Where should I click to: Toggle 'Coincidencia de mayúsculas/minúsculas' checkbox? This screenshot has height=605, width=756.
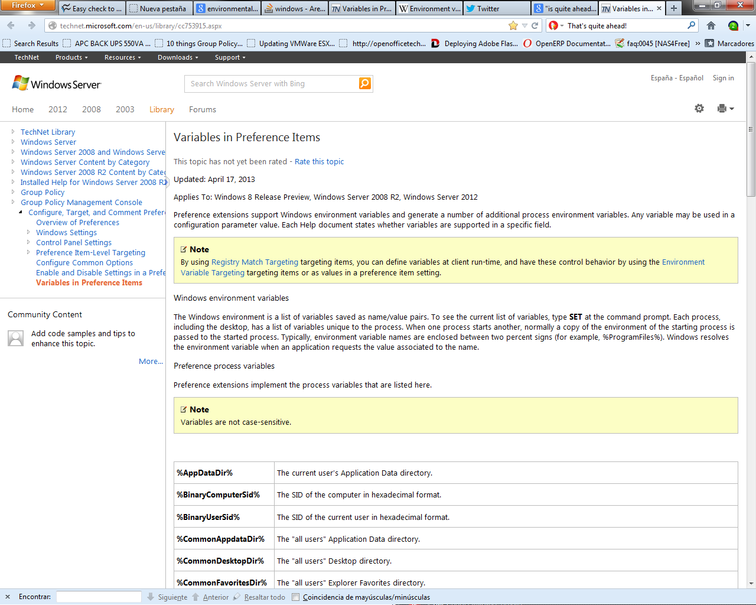pos(296,597)
